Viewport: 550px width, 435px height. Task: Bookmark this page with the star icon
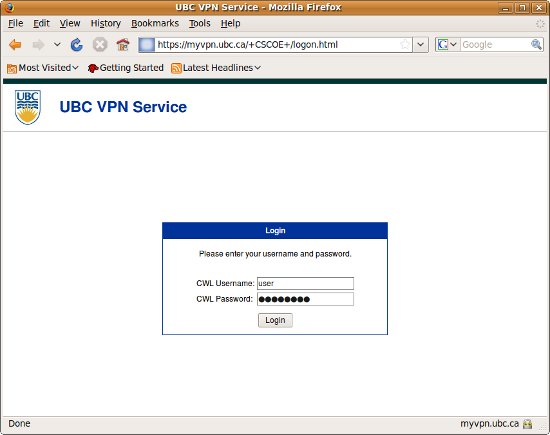click(405, 45)
